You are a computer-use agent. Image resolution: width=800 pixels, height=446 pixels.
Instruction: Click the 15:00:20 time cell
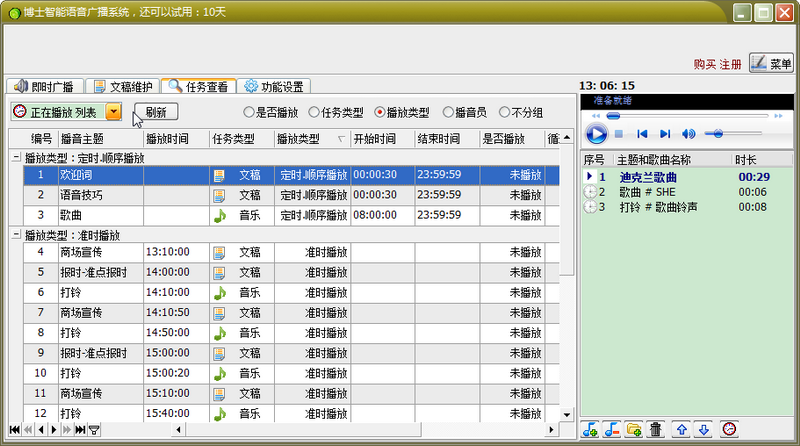pyautogui.click(x=177, y=374)
